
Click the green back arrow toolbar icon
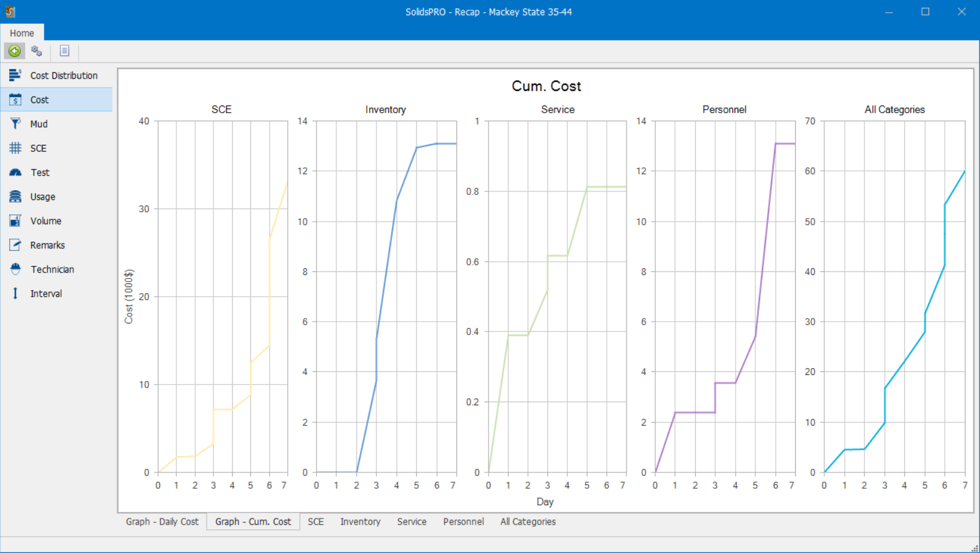[x=15, y=51]
